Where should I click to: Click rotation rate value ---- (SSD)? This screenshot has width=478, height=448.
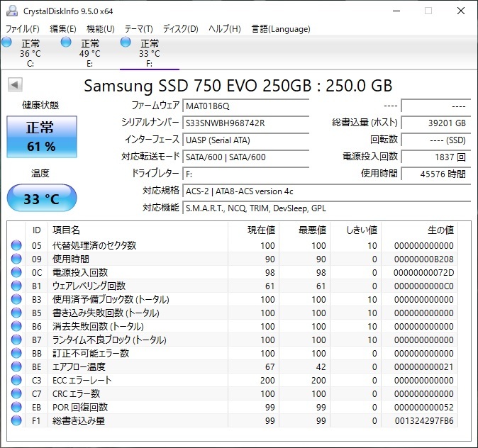(436, 140)
